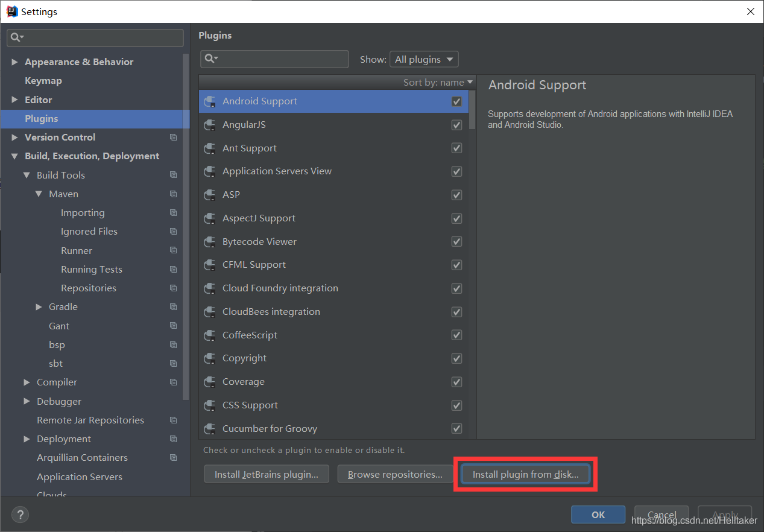Click the CSS Support plugin icon
This screenshot has width=764, height=532.
coord(210,405)
